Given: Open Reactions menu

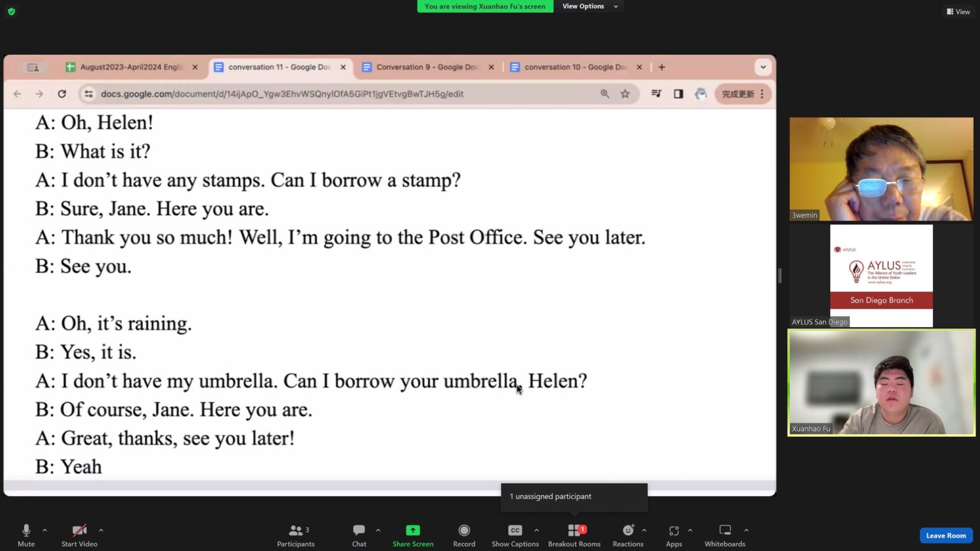Looking at the screenshot, I should pyautogui.click(x=628, y=535).
